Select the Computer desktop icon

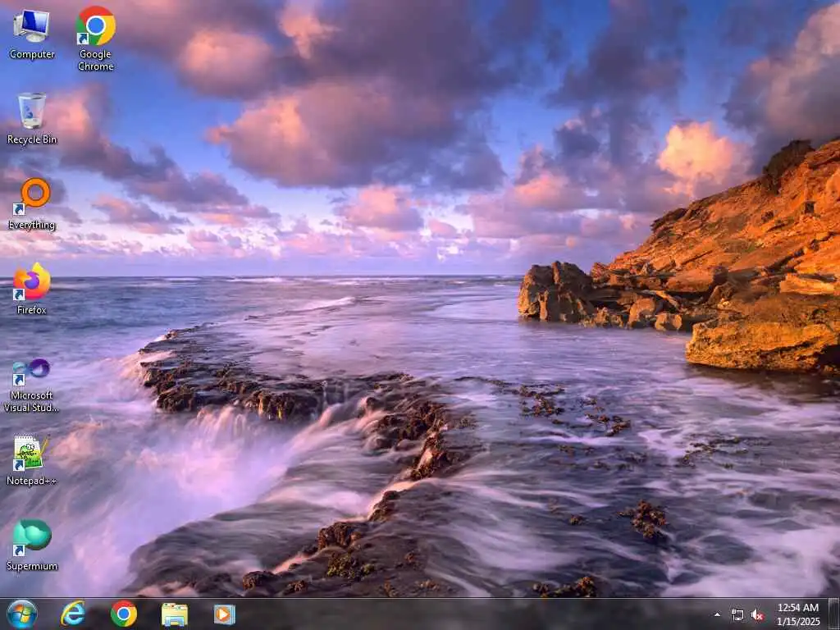tap(32, 34)
